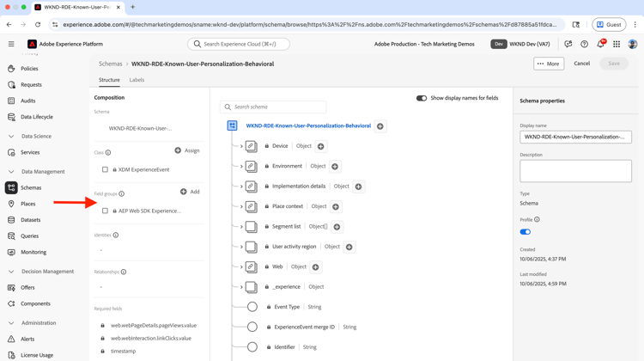Viewport: 644px width, 361px height.
Task: Collapse the Decision Management section
Action: pyautogui.click(x=11, y=272)
